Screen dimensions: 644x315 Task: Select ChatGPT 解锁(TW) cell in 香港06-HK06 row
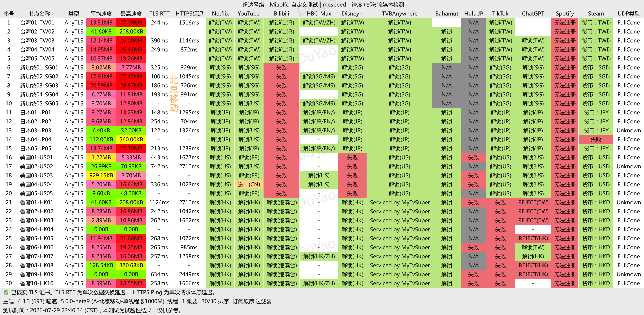(x=533, y=248)
